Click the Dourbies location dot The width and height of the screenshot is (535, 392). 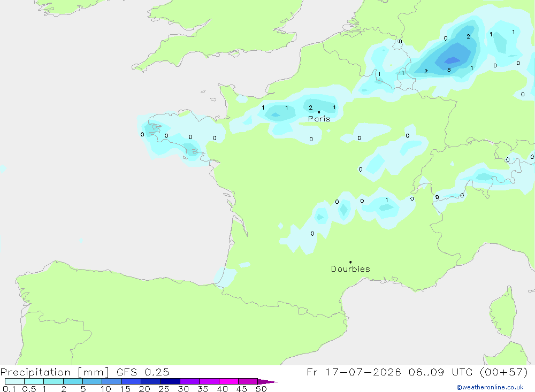click(x=350, y=262)
